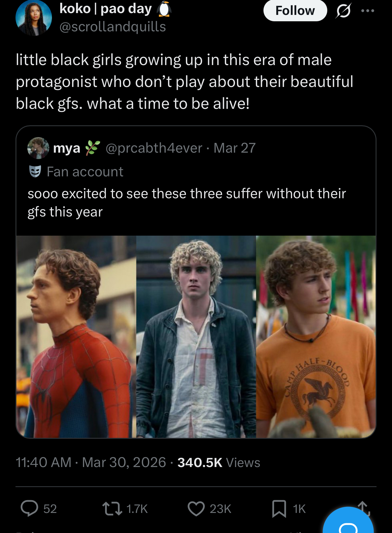View the Spider-Man suit photo
392x533 pixels.
tap(76, 337)
